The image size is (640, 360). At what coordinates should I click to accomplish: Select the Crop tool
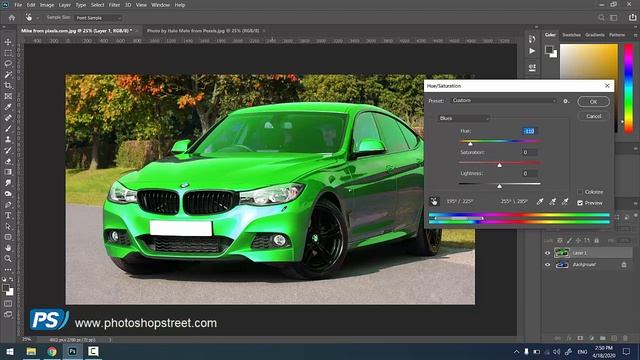point(8,85)
